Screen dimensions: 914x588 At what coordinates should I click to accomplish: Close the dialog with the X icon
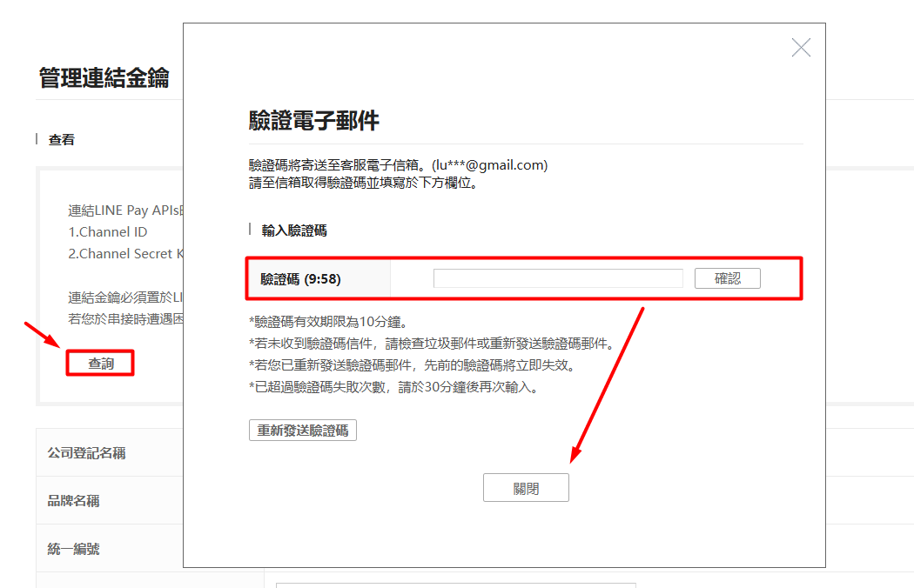pyautogui.click(x=801, y=48)
